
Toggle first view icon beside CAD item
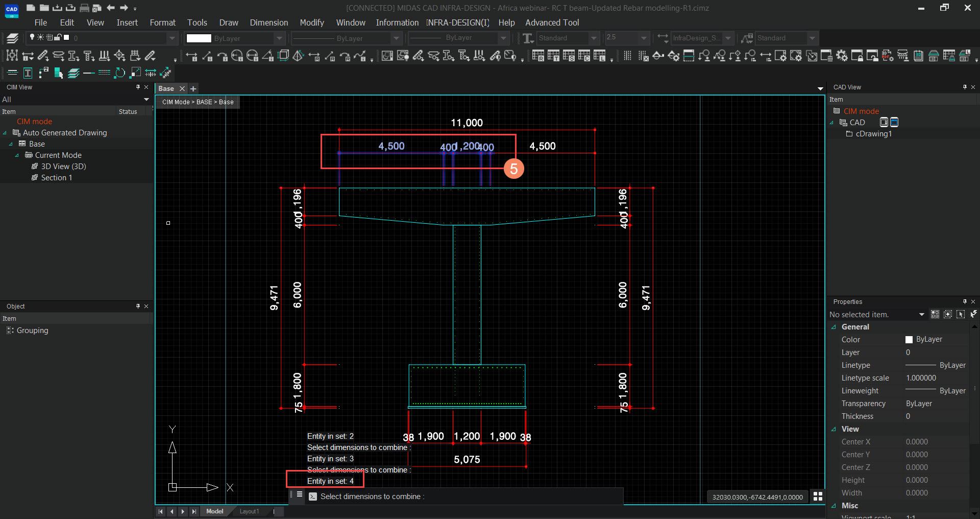(x=884, y=122)
